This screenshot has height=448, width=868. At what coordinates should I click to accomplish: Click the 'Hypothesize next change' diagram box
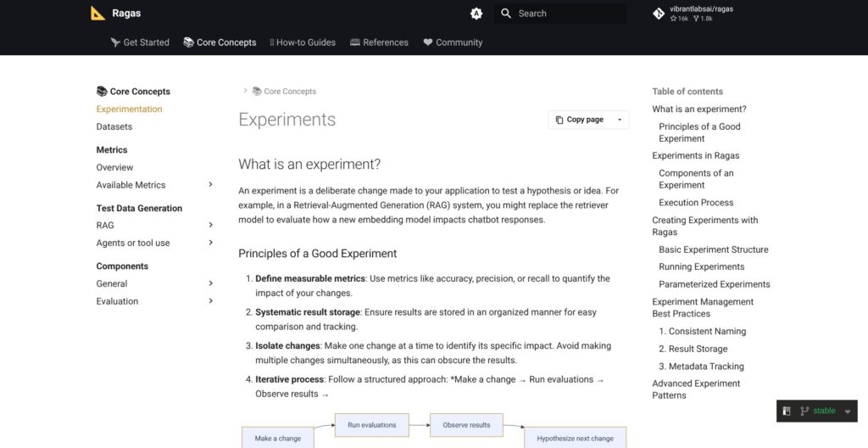tap(576, 438)
